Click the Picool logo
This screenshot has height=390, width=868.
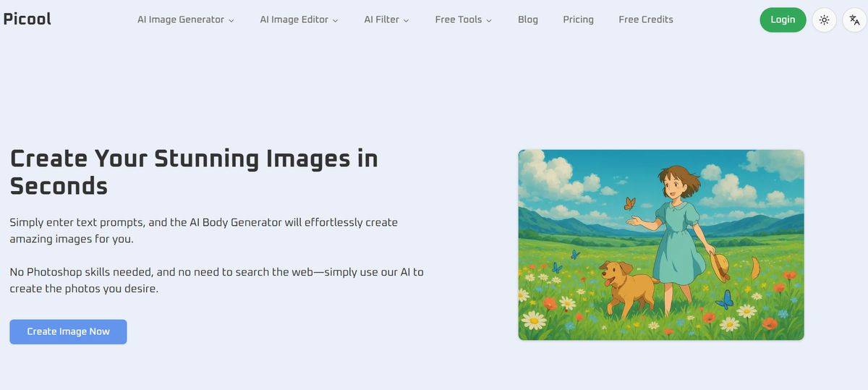(x=27, y=20)
